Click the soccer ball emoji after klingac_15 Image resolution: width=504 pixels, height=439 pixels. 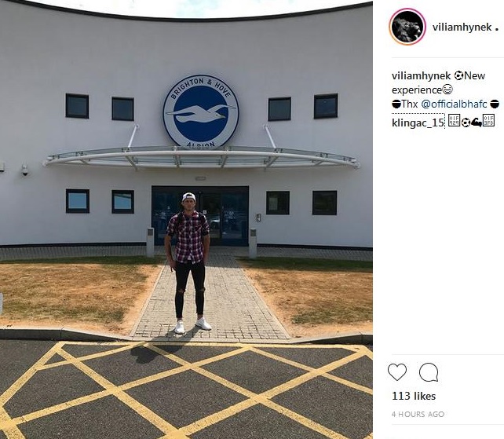coord(466,123)
